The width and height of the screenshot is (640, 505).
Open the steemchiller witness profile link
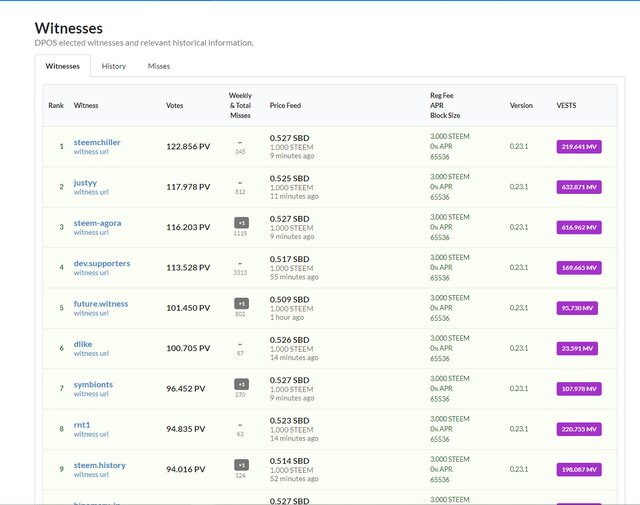tap(97, 142)
